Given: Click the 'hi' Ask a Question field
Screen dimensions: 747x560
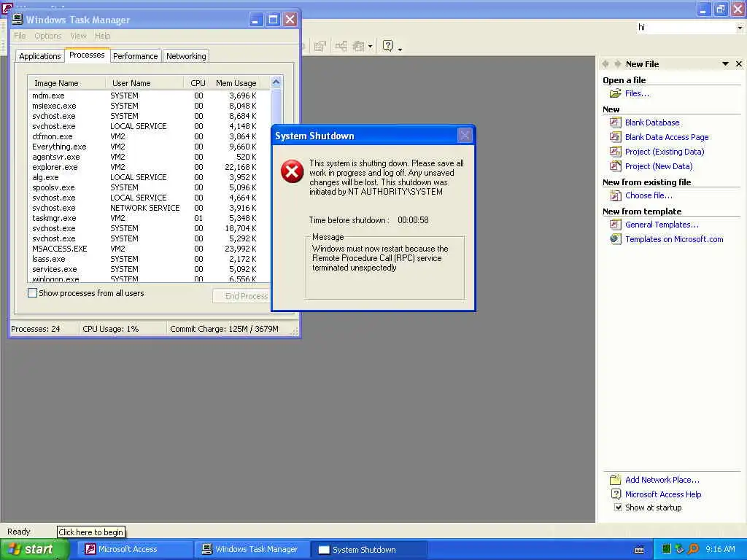Looking at the screenshot, I should [686, 28].
